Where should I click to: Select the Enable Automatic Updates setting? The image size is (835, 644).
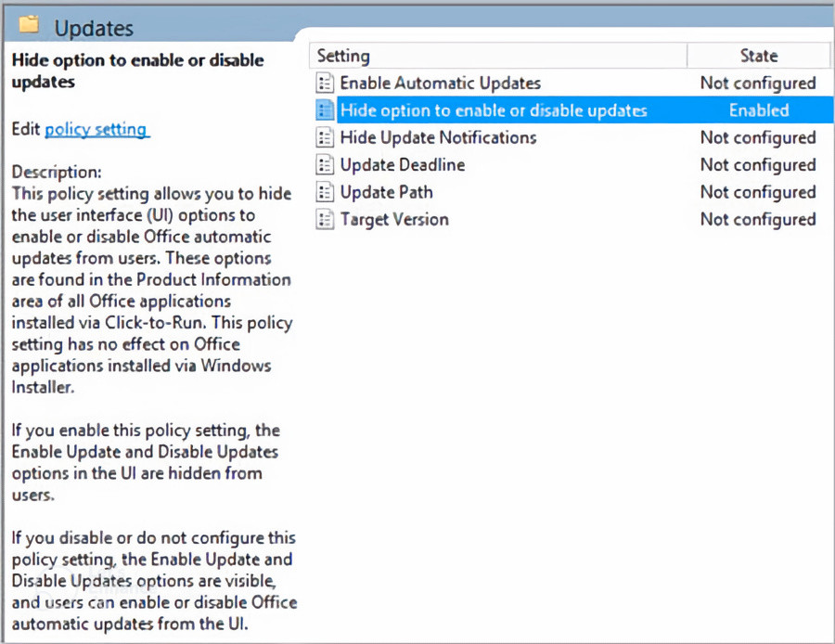coord(441,84)
